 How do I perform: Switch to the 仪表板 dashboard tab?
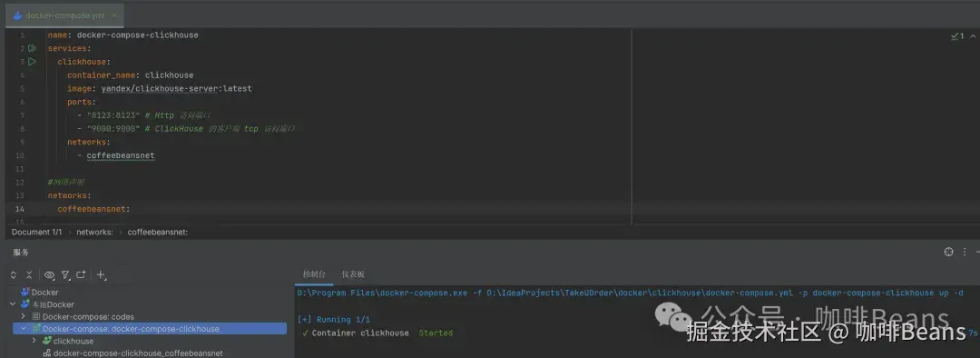click(x=353, y=274)
